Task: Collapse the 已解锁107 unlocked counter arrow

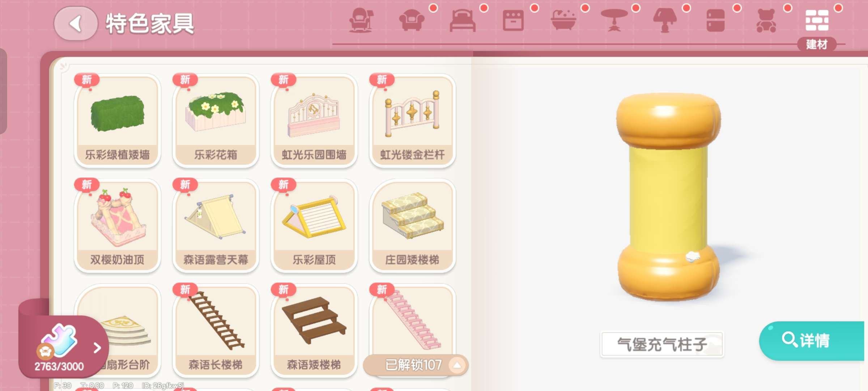Action: coord(457,365)
